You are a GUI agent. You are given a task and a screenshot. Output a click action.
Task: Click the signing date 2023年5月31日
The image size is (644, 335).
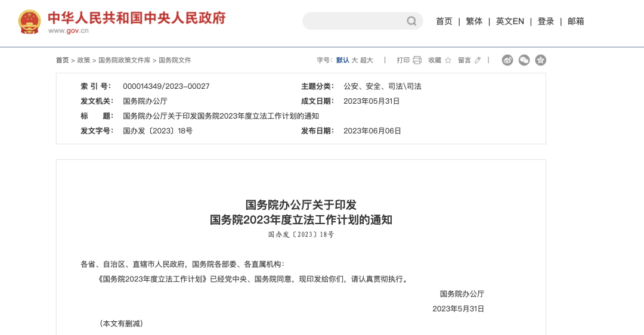click(459, 309)
